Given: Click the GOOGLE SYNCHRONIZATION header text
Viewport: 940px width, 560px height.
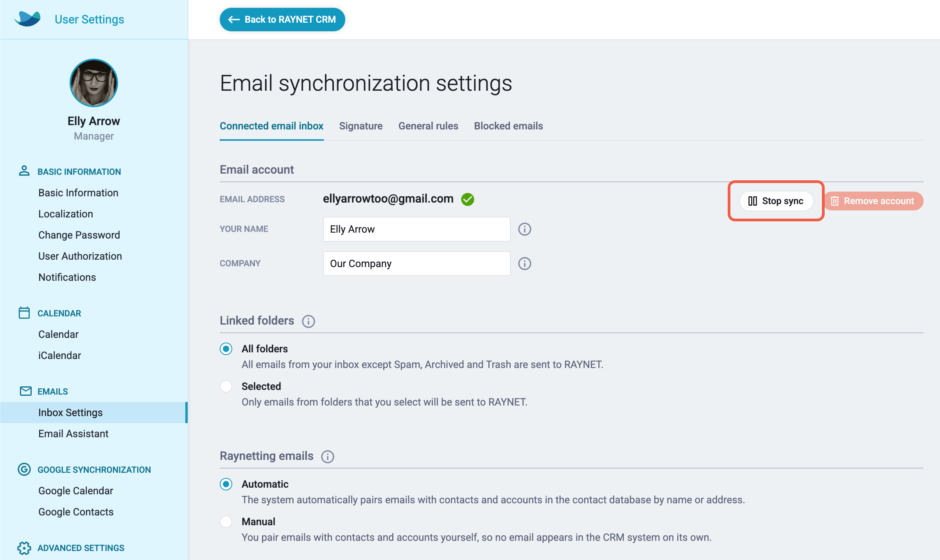Looking at the screenshot, I should point(94,470).
